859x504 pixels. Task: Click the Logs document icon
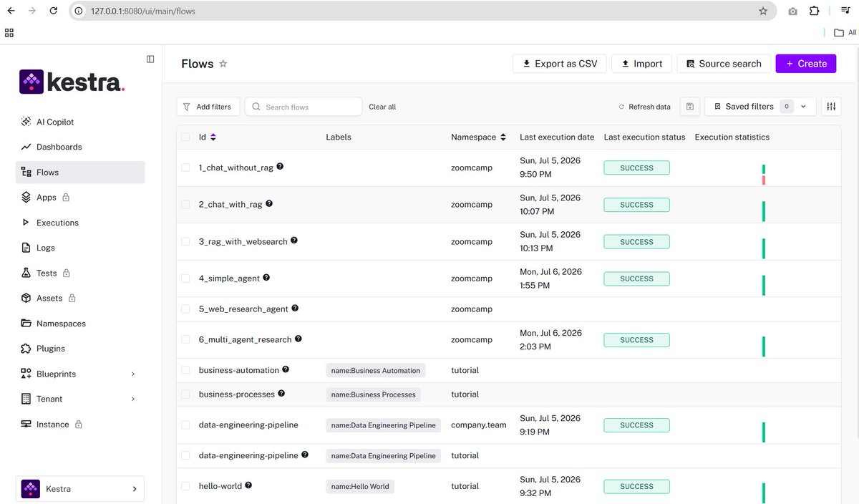coord(26,248)
